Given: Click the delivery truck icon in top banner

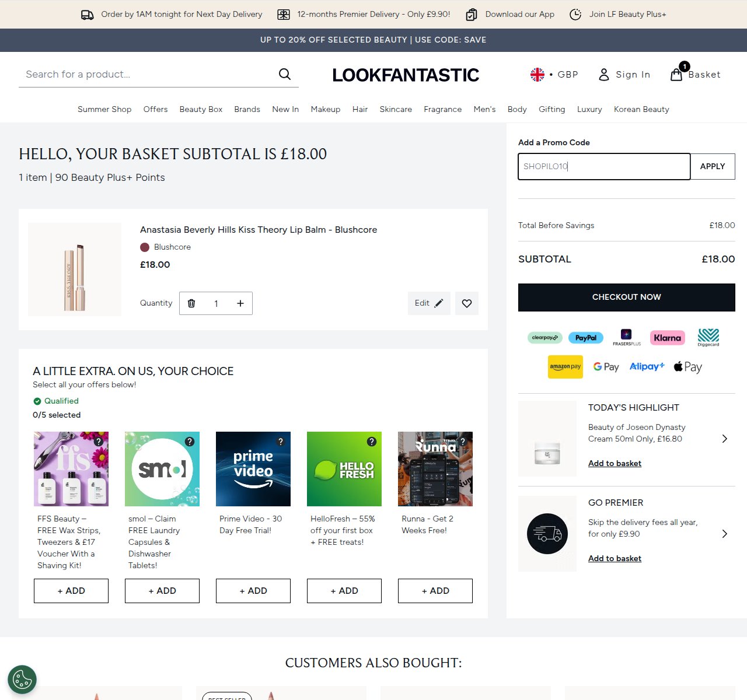Looking at the screenshot, I should click(x=87, y=15).
